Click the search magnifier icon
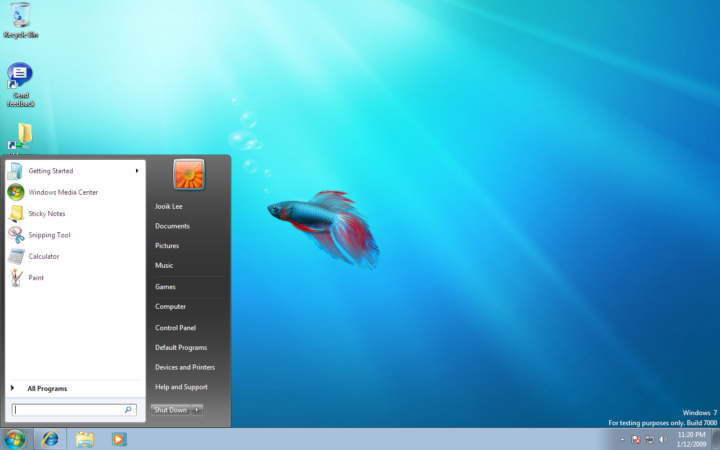 click(128, 410)
